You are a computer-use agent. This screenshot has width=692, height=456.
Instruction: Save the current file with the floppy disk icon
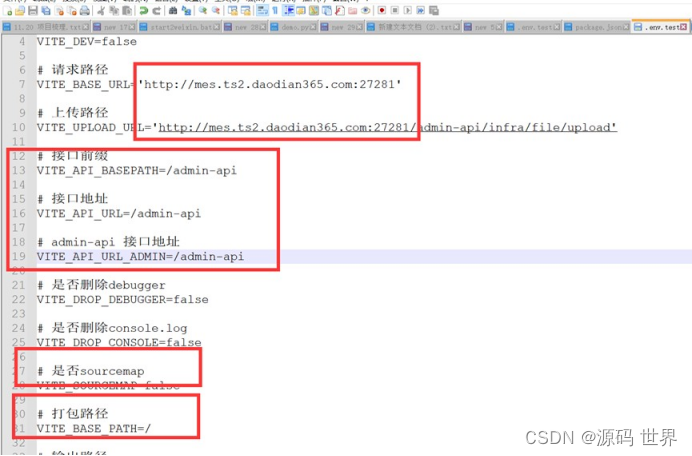(33, 11)
